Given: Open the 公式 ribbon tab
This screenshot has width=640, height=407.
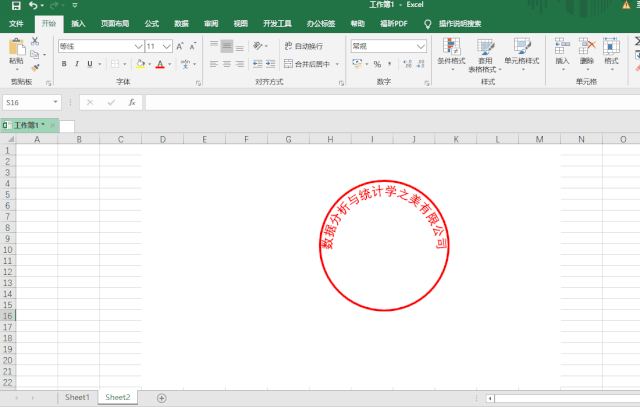Looking at the screenshot, I should coord(151,24).
